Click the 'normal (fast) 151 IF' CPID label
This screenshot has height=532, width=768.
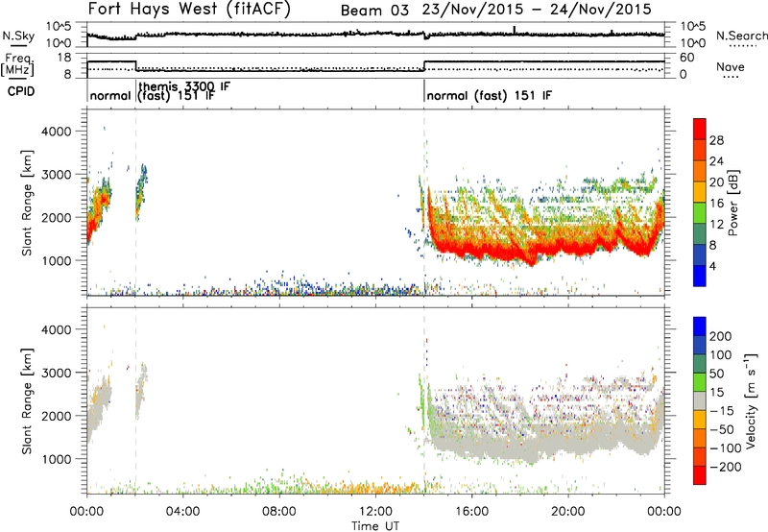point(490,95)
